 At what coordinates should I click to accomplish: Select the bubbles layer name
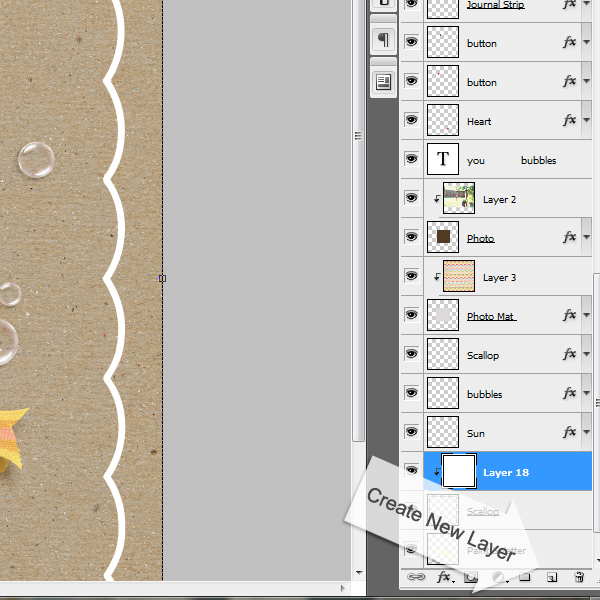(484, 395)
